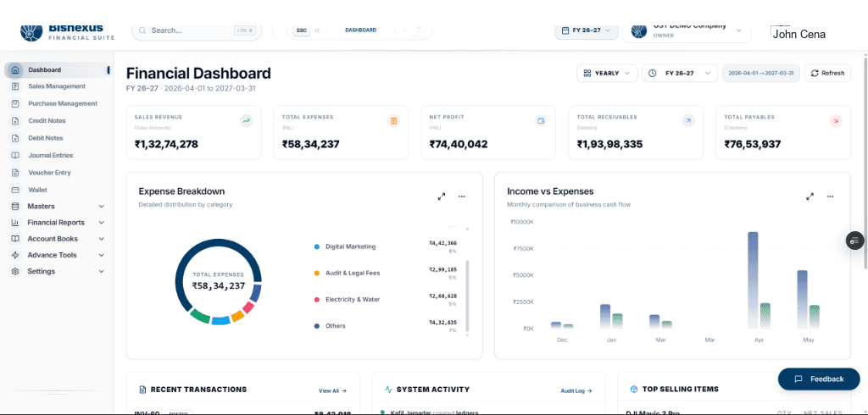Click the Refresh button
The width and height of the screenshot is (868, 415).
[827, 73]
